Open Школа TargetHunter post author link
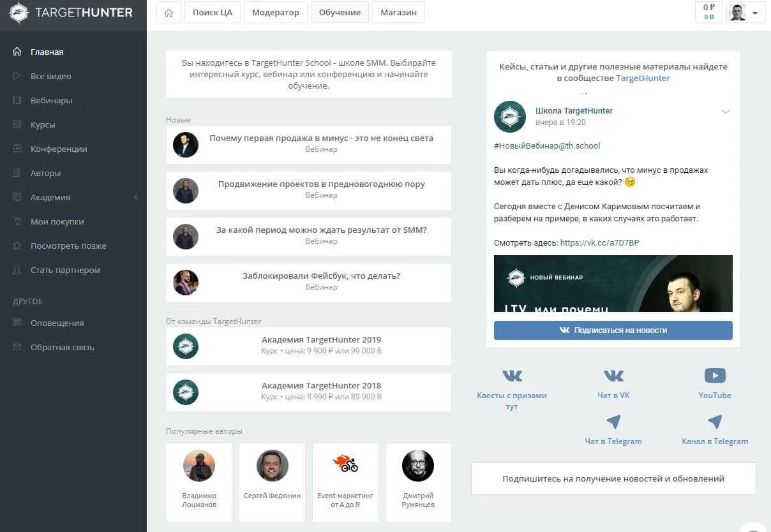Image resolution: width=771 pixels, height=532 pixels. (574, 111)
